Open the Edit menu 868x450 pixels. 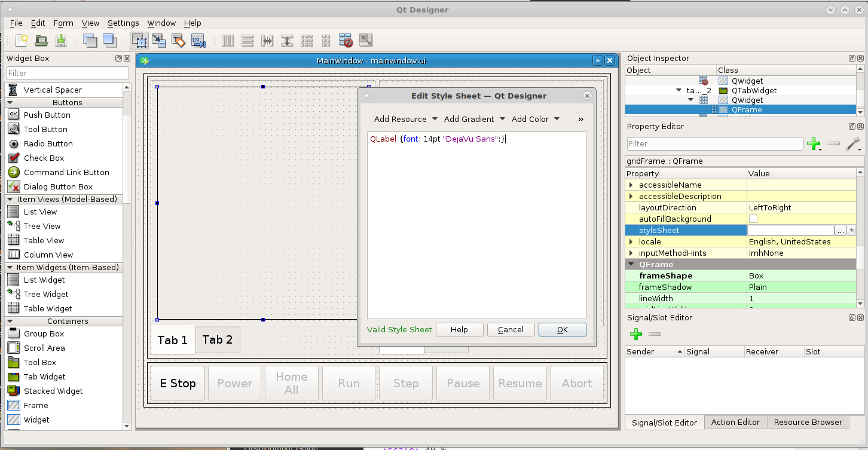click(38, 23)
